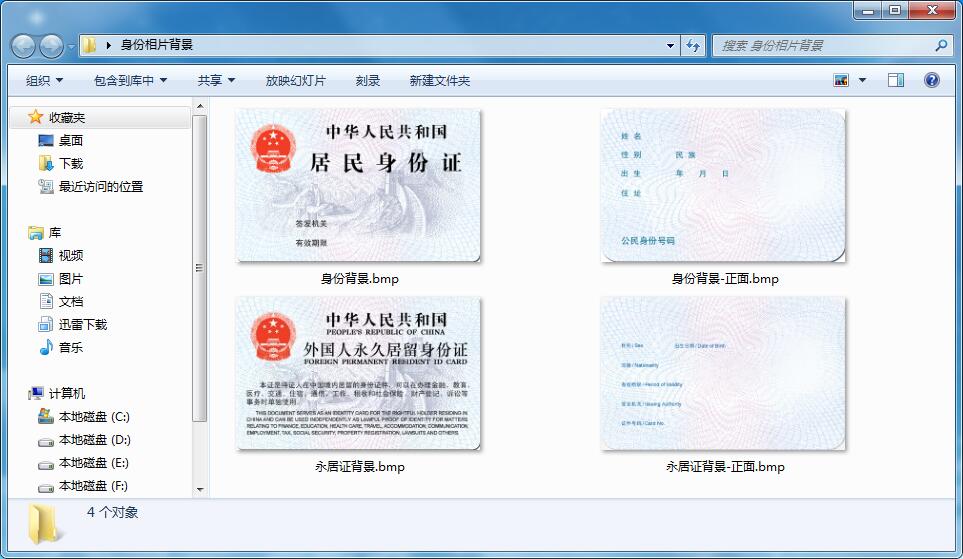Select 桌面 in the favorites sidebar
This screenshot has width=963, height=559.
point(70,140)
